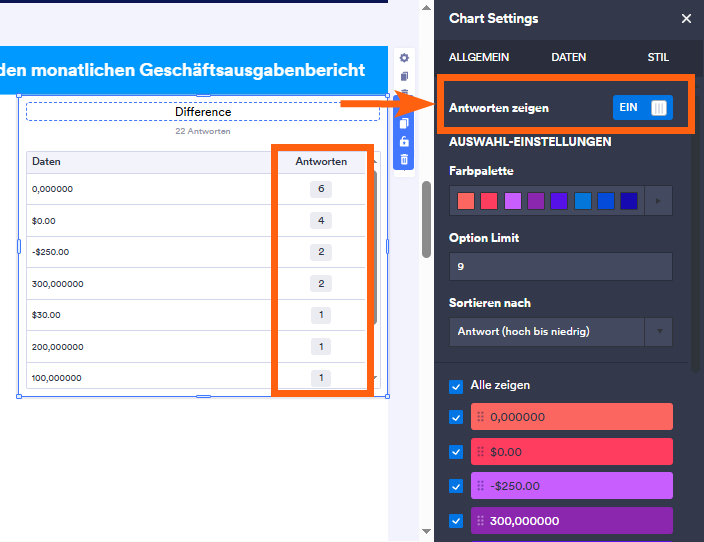
Task: Duplicate the Difference chart (white copy icon)
Action: pyautogui.click(x=404, y=123)
